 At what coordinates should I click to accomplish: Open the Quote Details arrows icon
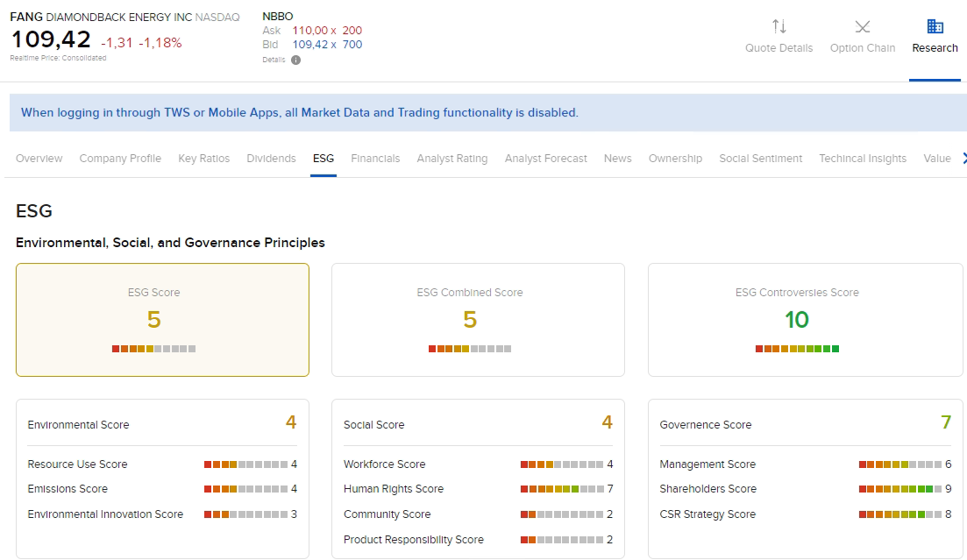[779, 26]
